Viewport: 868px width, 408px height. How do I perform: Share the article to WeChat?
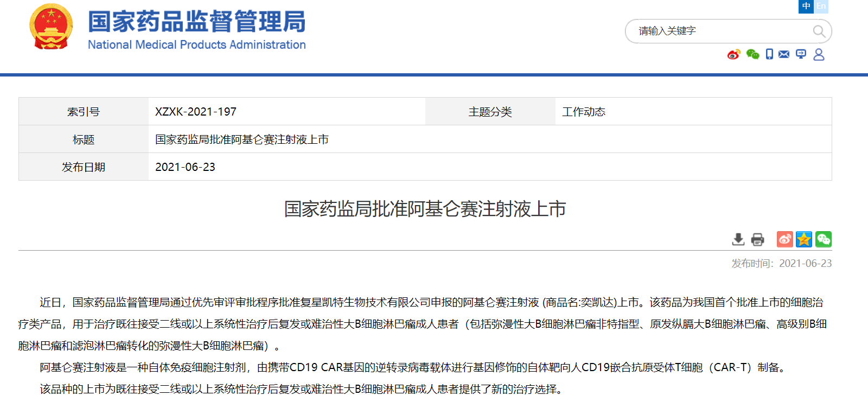[x=824, y=239]
